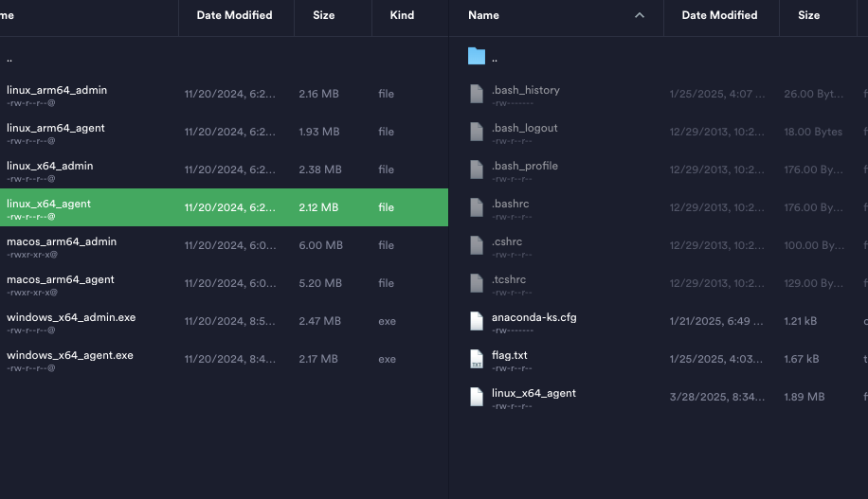Click 1.67 kB size of flag.txt
Viewport: 868px width, 499px height.
click(801, 359)
